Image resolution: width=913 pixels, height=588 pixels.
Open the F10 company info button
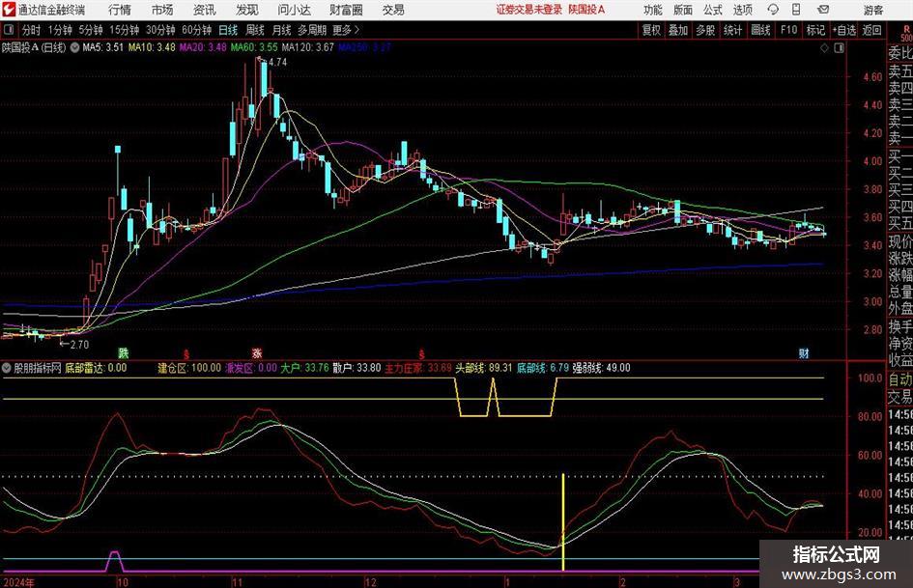(789, 30)
